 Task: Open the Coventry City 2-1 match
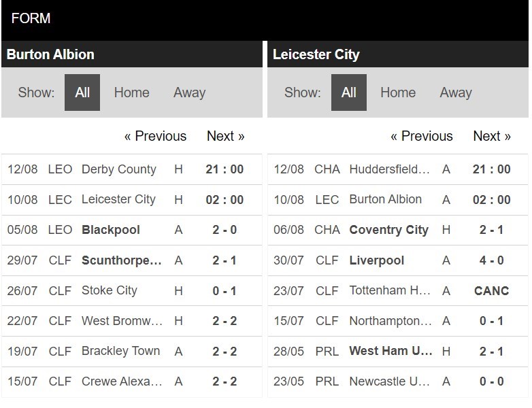398,230
